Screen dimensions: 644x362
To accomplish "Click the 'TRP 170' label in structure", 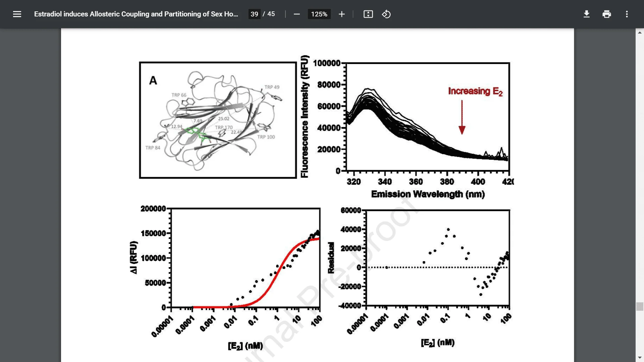I will click(224, 127).
